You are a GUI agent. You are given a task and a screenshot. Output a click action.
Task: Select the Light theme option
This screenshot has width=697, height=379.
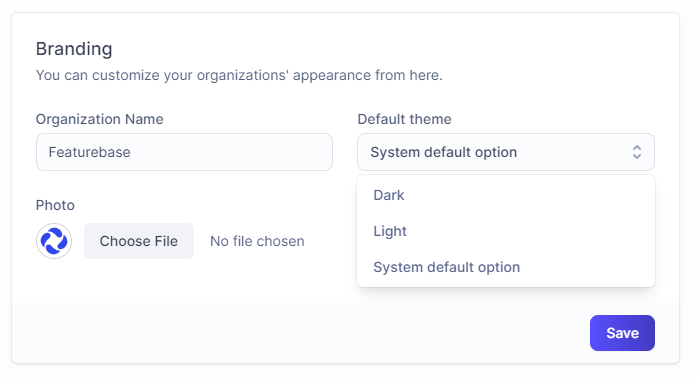506,231
